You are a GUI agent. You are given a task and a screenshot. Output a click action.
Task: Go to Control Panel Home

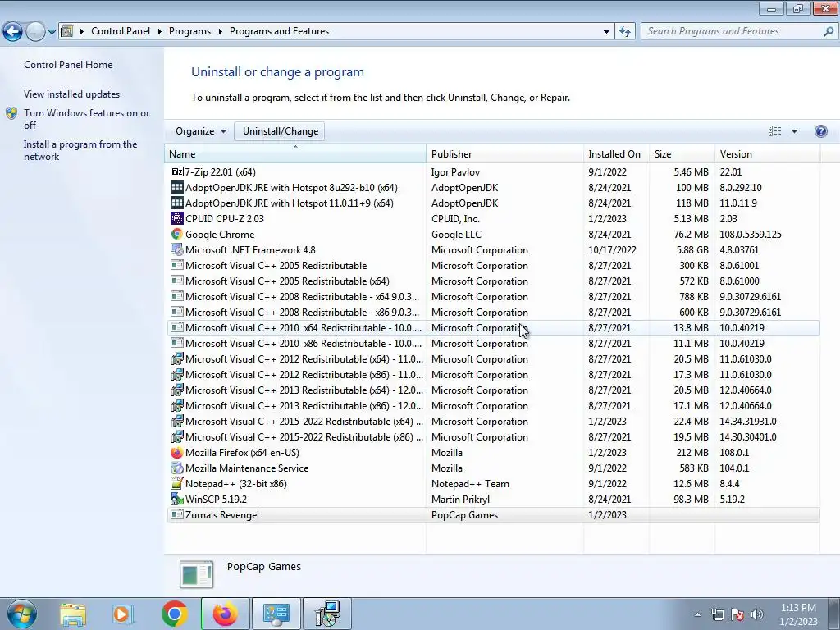pos(68,65)
